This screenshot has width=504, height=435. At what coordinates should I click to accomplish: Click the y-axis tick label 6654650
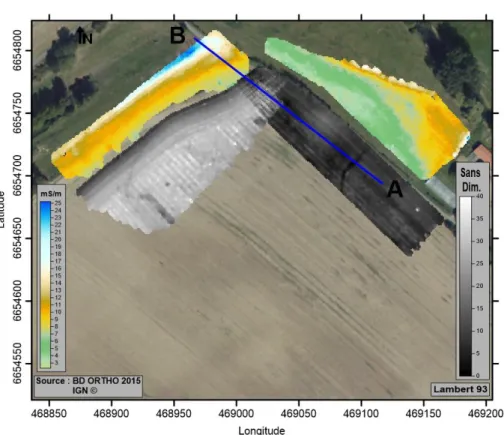click(17, 238)
